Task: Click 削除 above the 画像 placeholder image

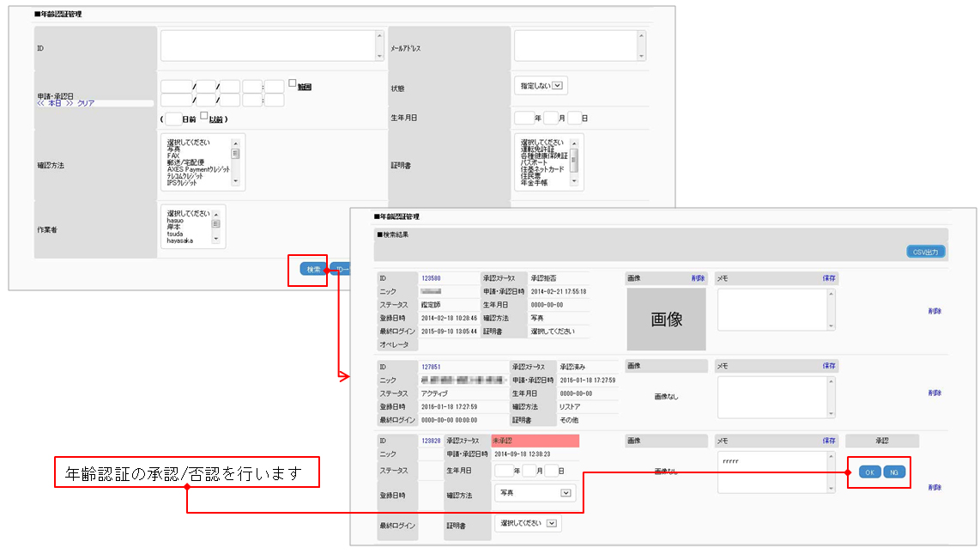Action: point(698,278)
